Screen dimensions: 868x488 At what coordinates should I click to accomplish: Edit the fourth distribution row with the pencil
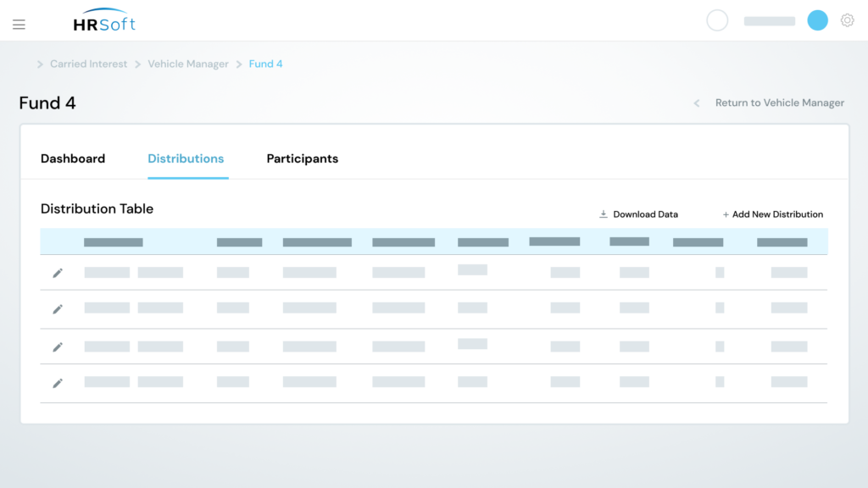click(x=58, y=383)
